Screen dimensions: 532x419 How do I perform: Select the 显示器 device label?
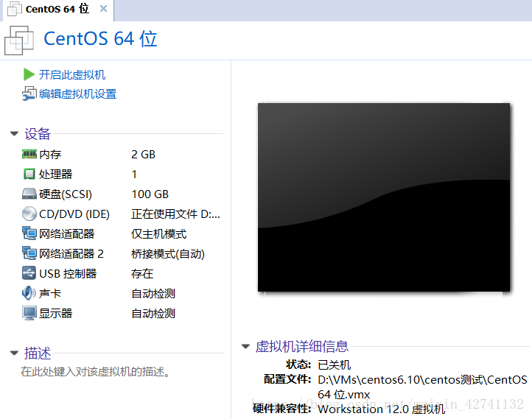[x=55, y=313]
